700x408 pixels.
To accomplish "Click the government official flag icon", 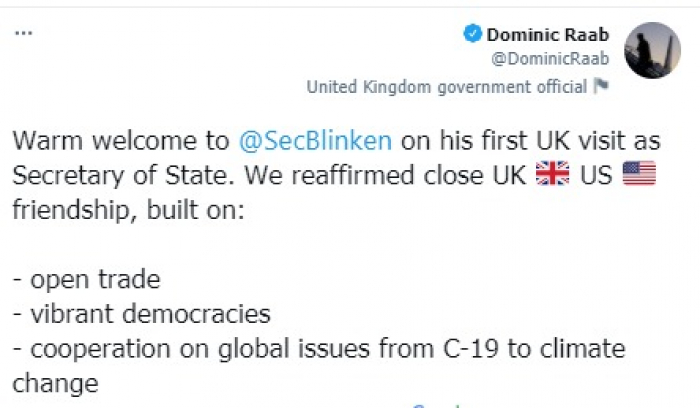I will pos(601,87).
